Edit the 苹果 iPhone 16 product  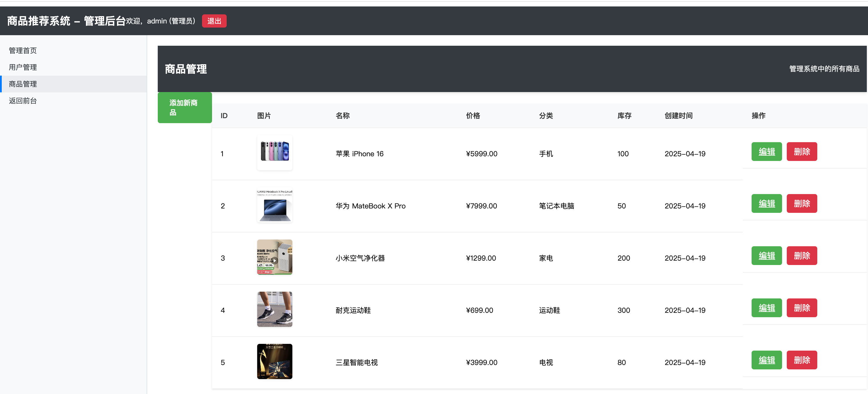coord(766,152)
